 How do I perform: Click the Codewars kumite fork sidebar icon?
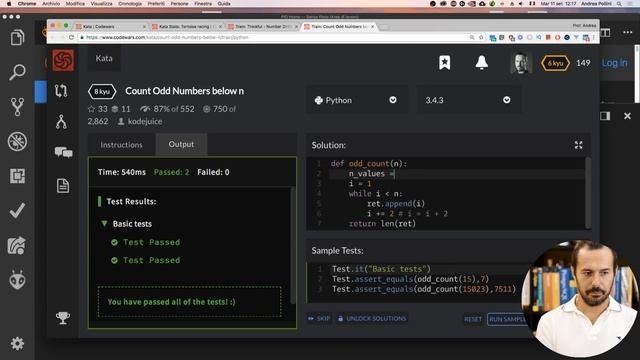61,122
